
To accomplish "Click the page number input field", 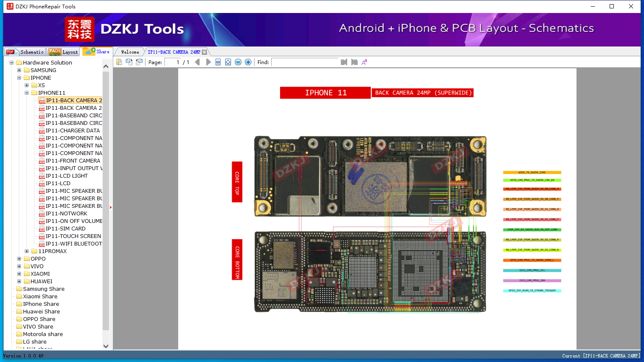I will tap(173, 62).
